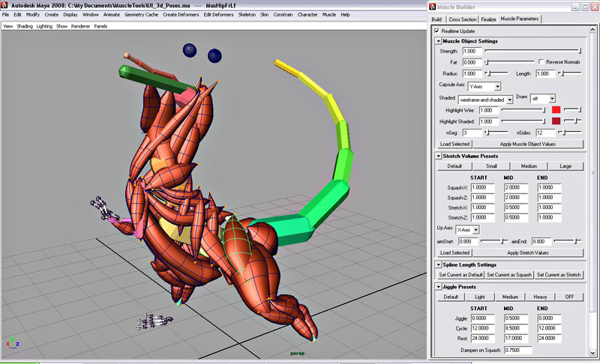Collapse the Jiggle Presets section

point(439,286)
